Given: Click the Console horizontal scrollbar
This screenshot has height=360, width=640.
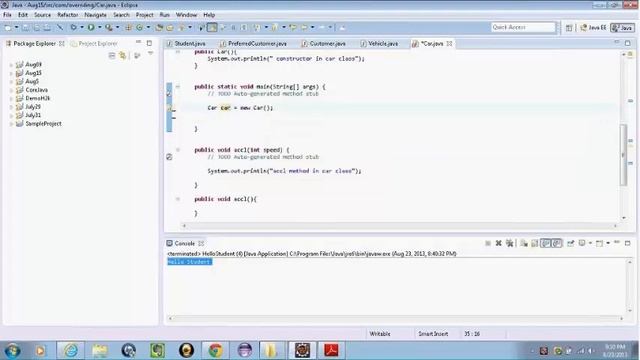Looking at the screenshot, I should (x=396, y=318).
